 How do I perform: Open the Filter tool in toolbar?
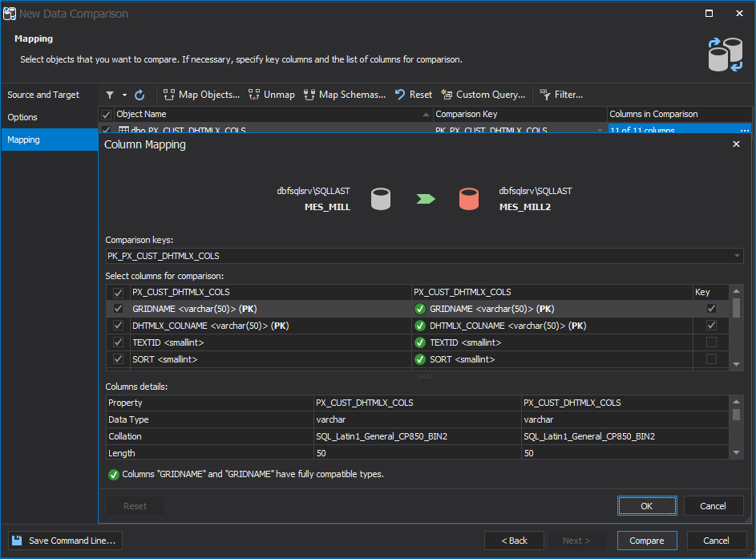[x=544, y=95]
